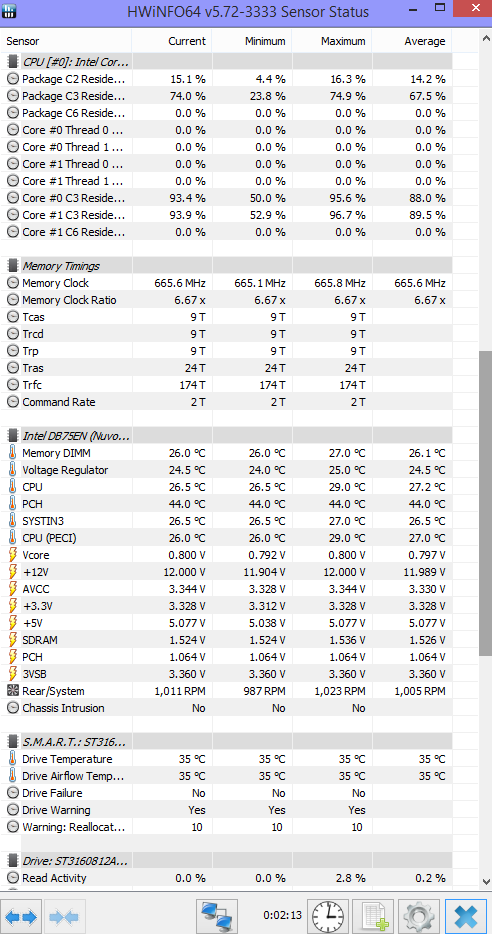The image size is (492, 934).
Task: Click the HWiNFO64 title bar app icon
Action: point(10,10)
